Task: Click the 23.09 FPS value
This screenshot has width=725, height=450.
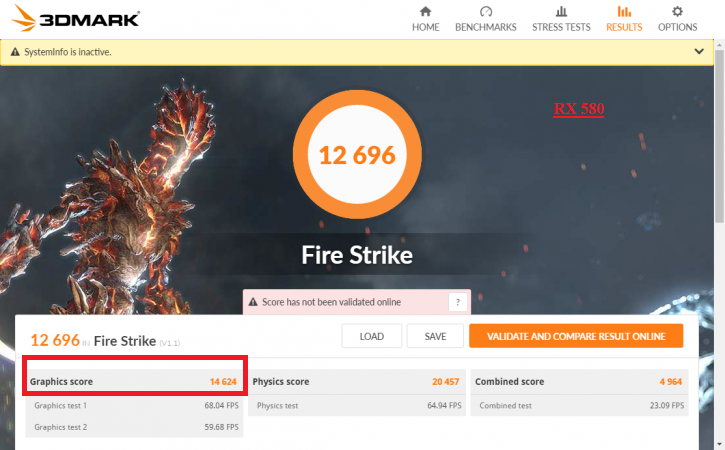Action: pyautogui.click(x=667, y=406)
